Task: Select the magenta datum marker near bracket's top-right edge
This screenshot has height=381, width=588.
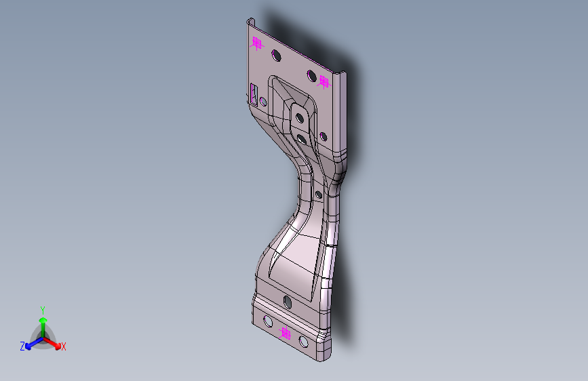Action: [324, 82]
